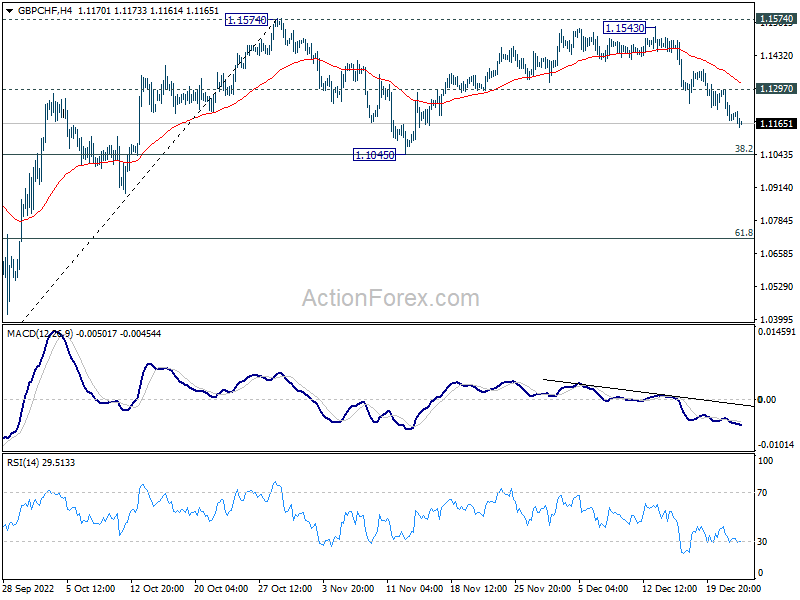The image size is (800, 600).
Task: Click the 12 Oct 20:00 time label
Action: [157, 589]
